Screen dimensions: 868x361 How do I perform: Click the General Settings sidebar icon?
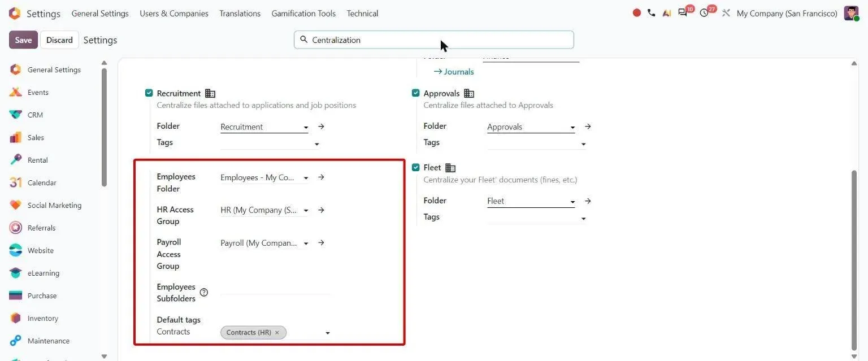[x=16, y=69]
